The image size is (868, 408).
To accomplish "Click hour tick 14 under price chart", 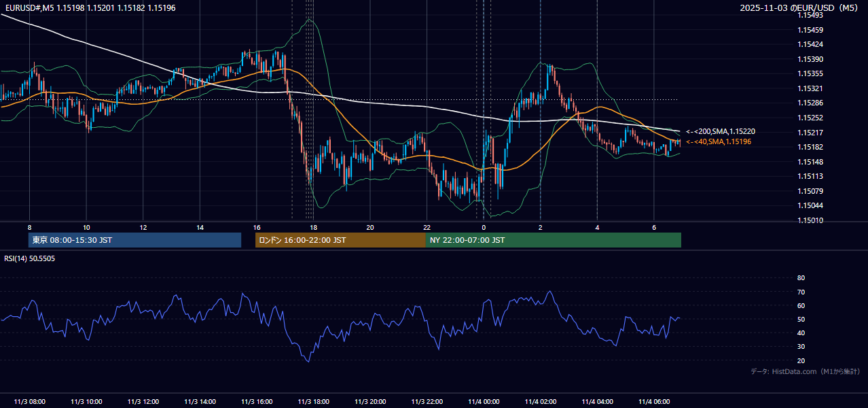I will [200, 227].
